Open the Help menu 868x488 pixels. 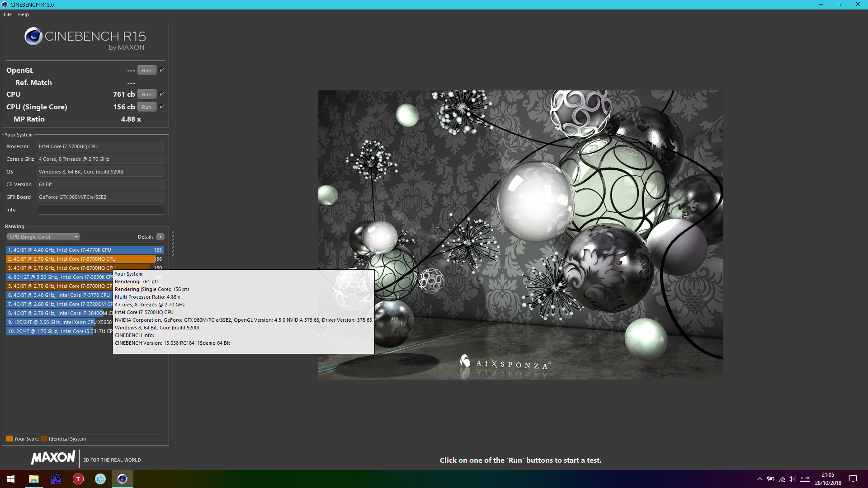pos(24,14)
